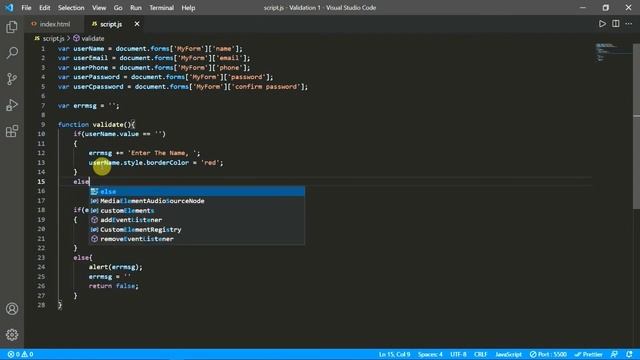640x360 pixels.
Task: Click 'function' keyword on line 9
Action: (73, 124)
